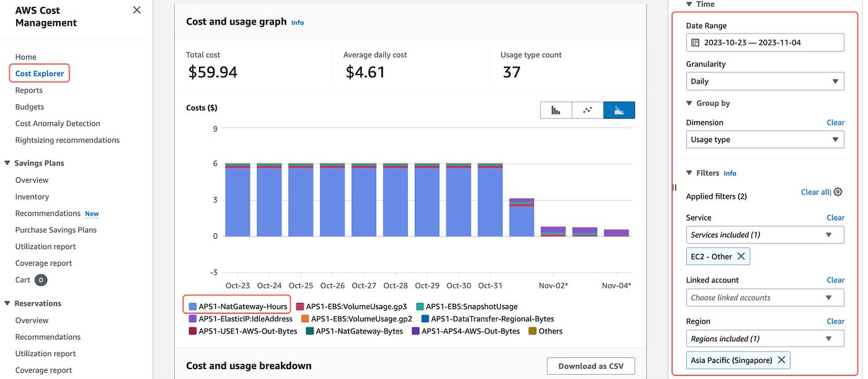Image resolution: width=868 pixels, height=379 pixels.
Task: Open Purchase Savings Plans
Action: point(56,230)
